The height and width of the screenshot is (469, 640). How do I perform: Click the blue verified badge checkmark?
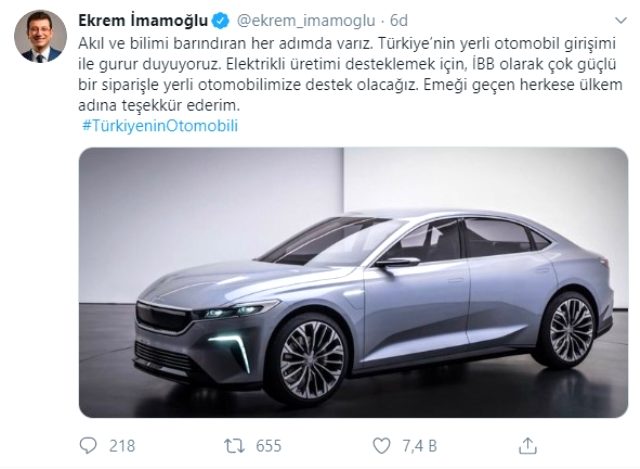pos(221,20)
